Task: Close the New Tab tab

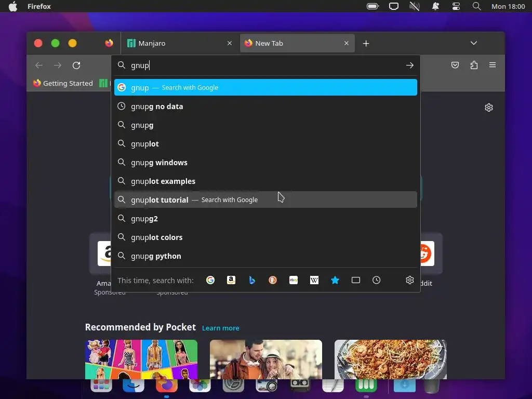Action: [x=347, y=43]
